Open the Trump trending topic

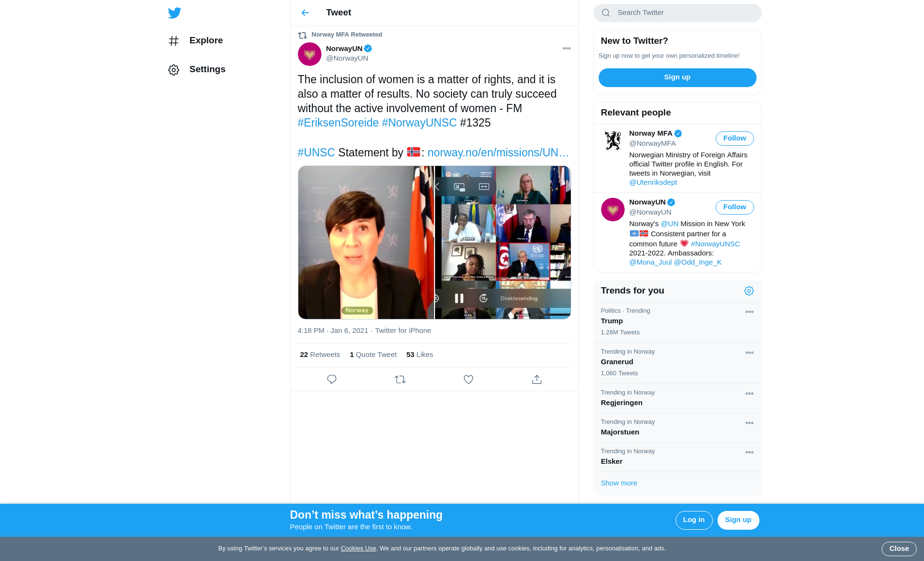click(677, 322)
